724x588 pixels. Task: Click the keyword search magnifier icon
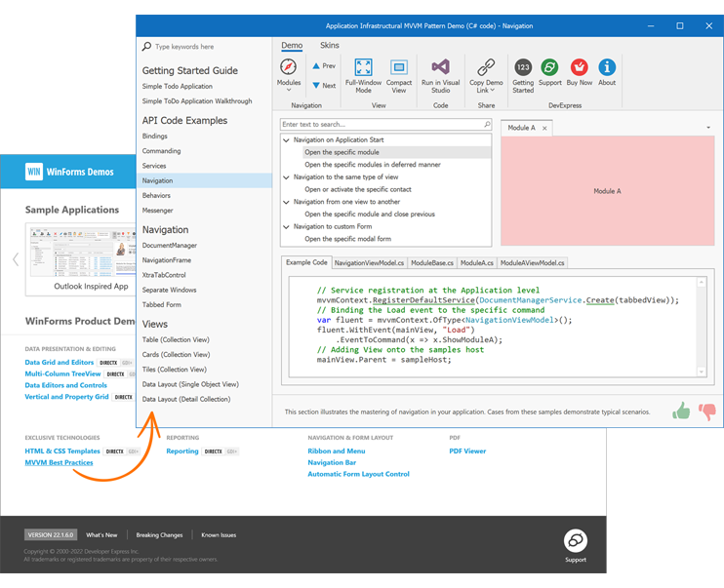coord(146,46)
